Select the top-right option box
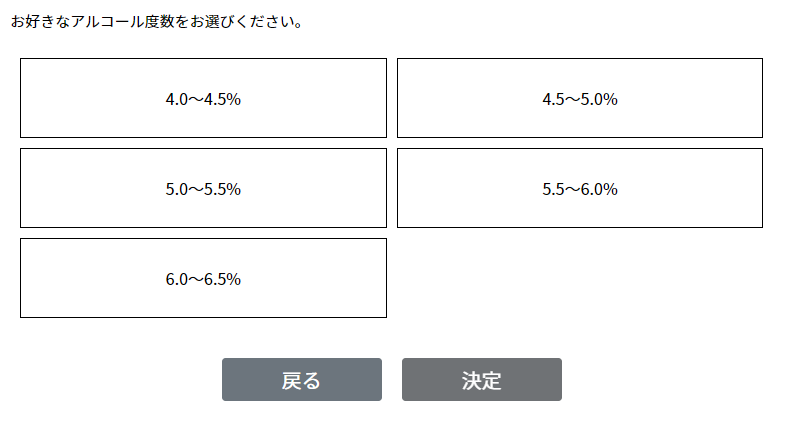 [x=580, y=98]
